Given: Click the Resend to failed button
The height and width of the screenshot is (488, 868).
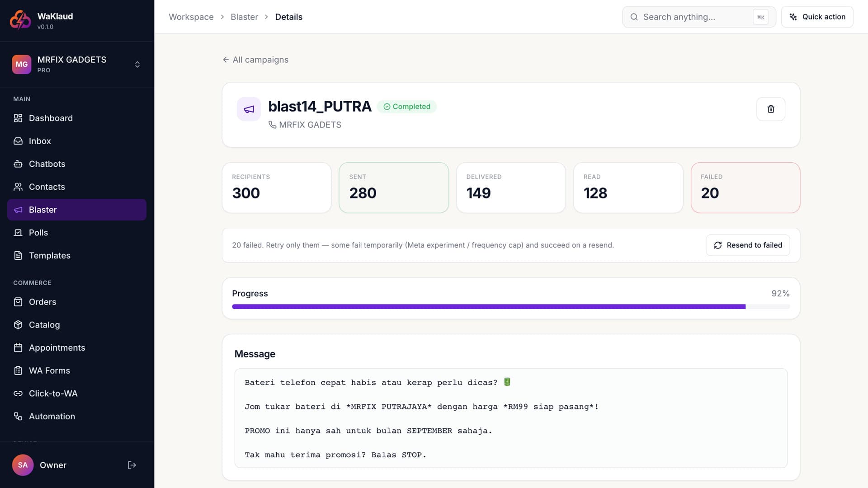Looking at the screenshot, I should (748, 245).
